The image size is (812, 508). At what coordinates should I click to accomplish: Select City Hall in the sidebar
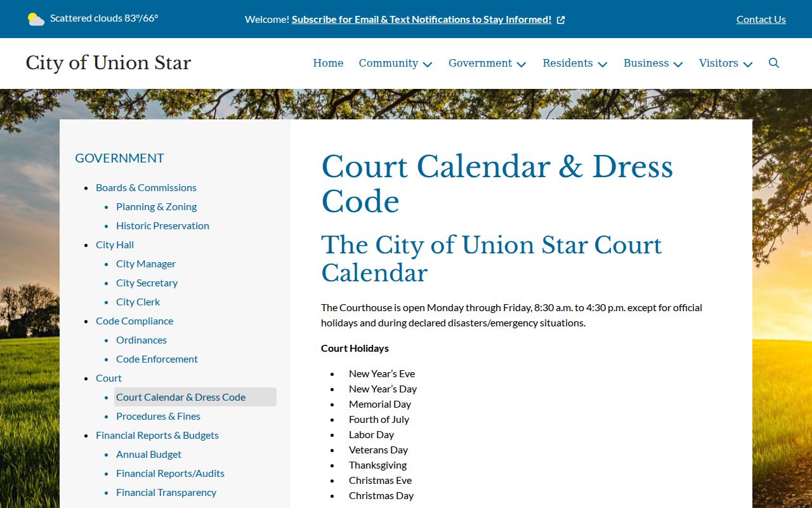(115, 244)
